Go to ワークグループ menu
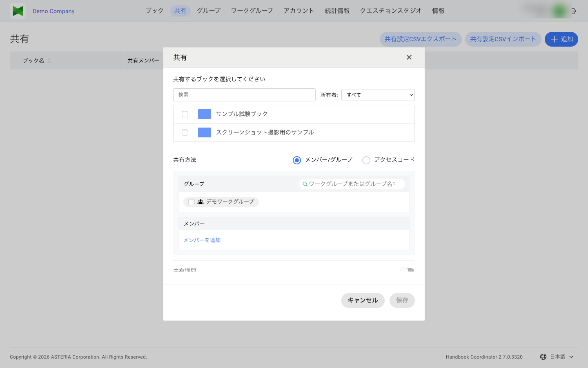Screen dimensions: 588x368 pyautogui.click(x=252, y=11)
